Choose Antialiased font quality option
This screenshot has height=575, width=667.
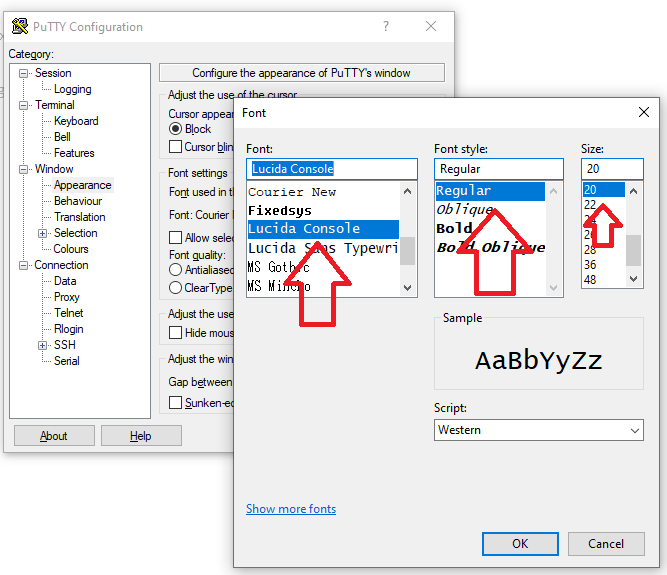(176, 269)
